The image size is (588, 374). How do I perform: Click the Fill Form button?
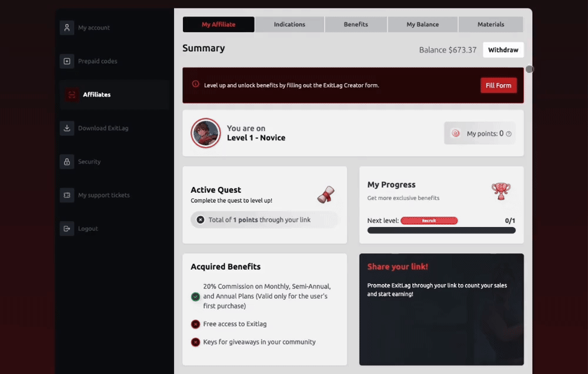499,85
